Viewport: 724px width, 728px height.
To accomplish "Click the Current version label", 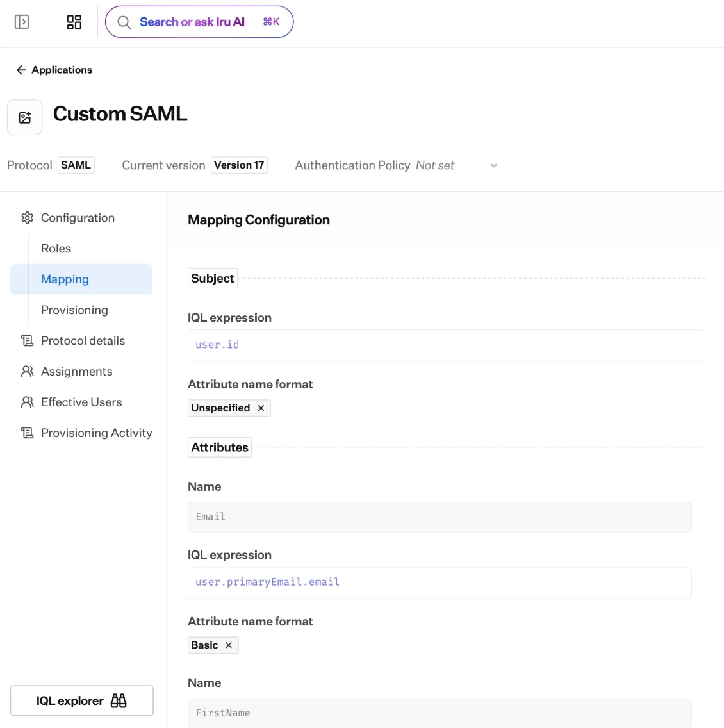I will pos(163,165).
